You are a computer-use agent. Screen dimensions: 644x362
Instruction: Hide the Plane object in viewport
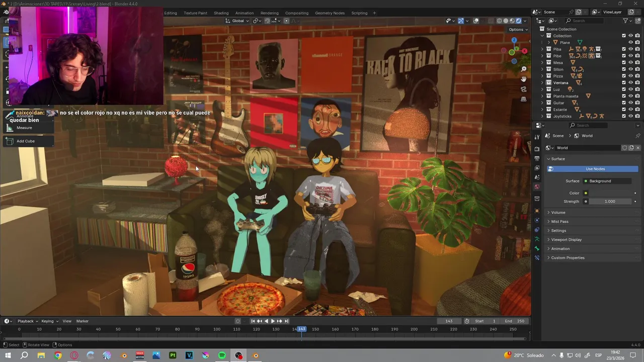[630, 42]
